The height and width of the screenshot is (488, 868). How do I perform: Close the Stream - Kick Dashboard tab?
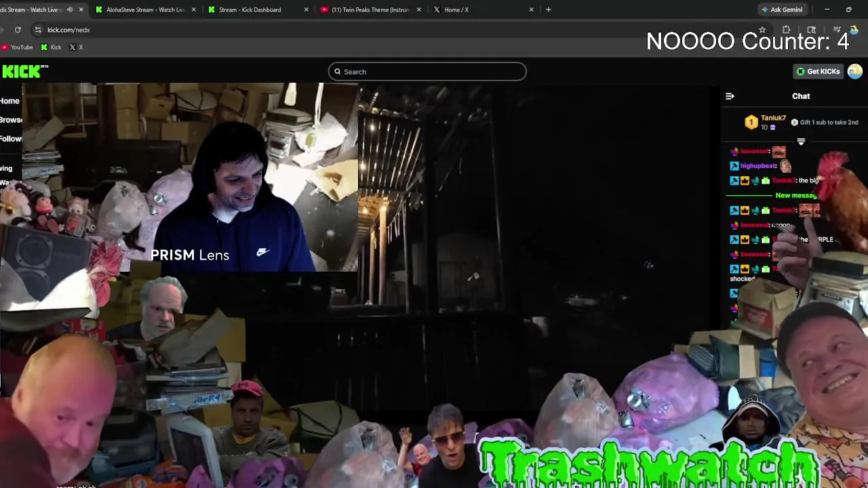pos(307,9)
